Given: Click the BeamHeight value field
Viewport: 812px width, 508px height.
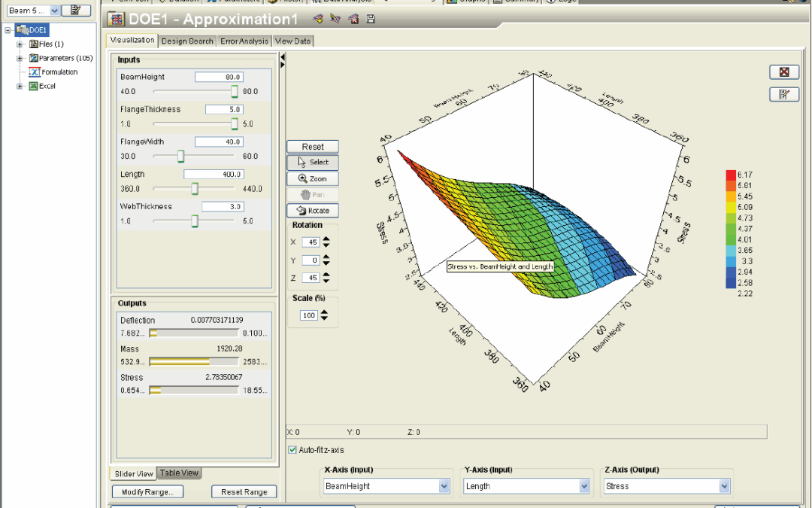Looking at the screenshot, I should tap(219, 77).
